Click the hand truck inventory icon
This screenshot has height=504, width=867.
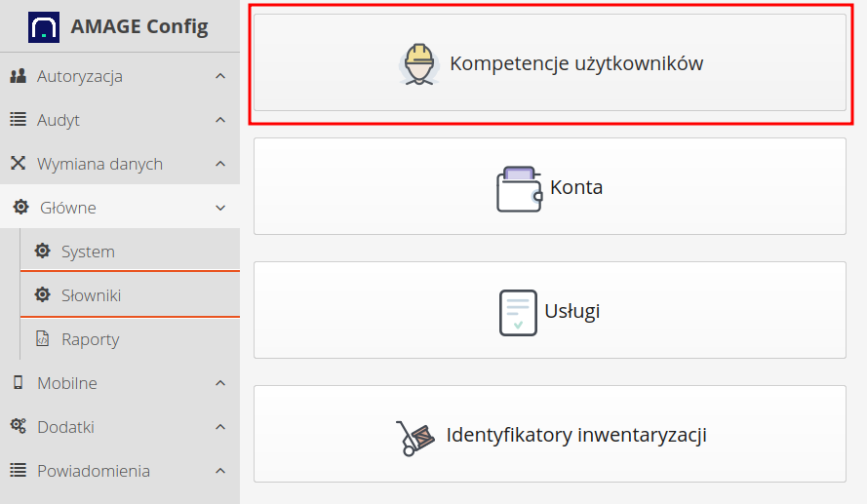[415, 437]
